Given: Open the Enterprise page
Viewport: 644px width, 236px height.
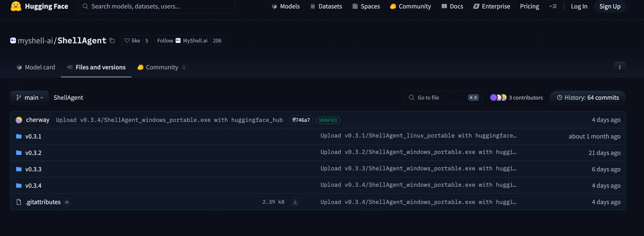Looking at the screenshot, I should pyautogui.click(x=492, y=6).
